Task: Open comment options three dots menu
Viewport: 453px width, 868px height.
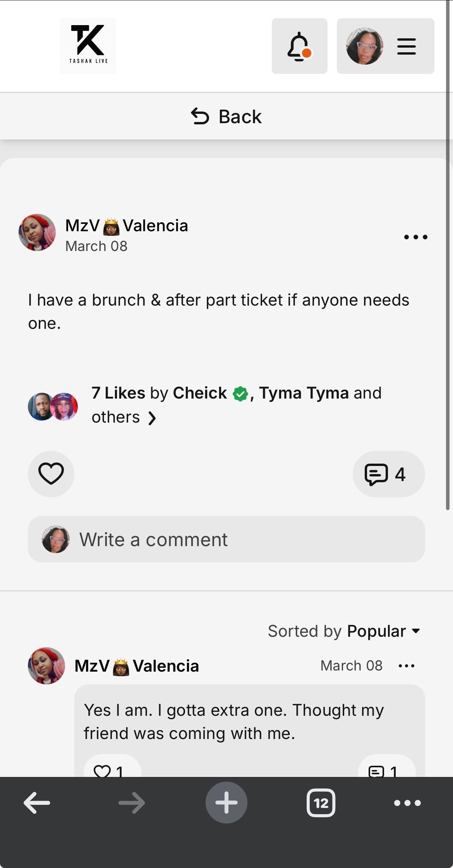Action: [407, 666]
